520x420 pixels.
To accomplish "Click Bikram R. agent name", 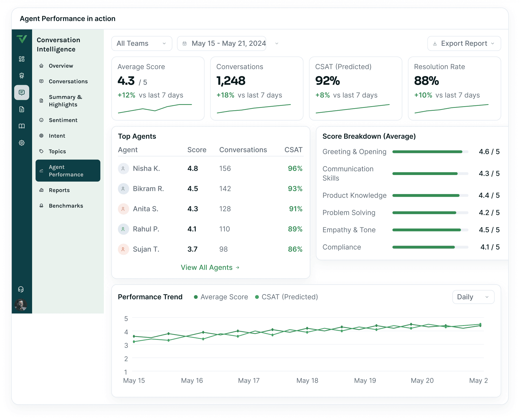I will [148, 189].
